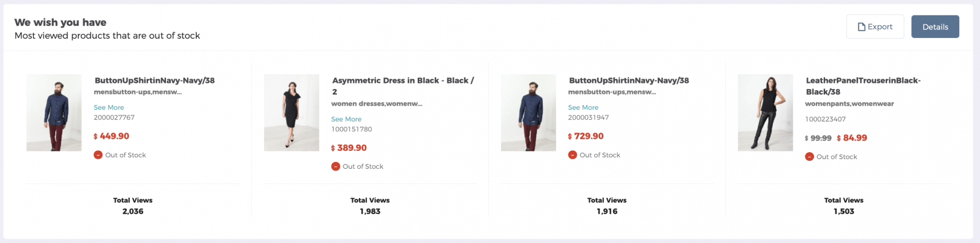Viewport: 980px width, 243px height.
Task: Open LeatherPanelTrouserinBlack product thumbnail
Action: [766, 113]
